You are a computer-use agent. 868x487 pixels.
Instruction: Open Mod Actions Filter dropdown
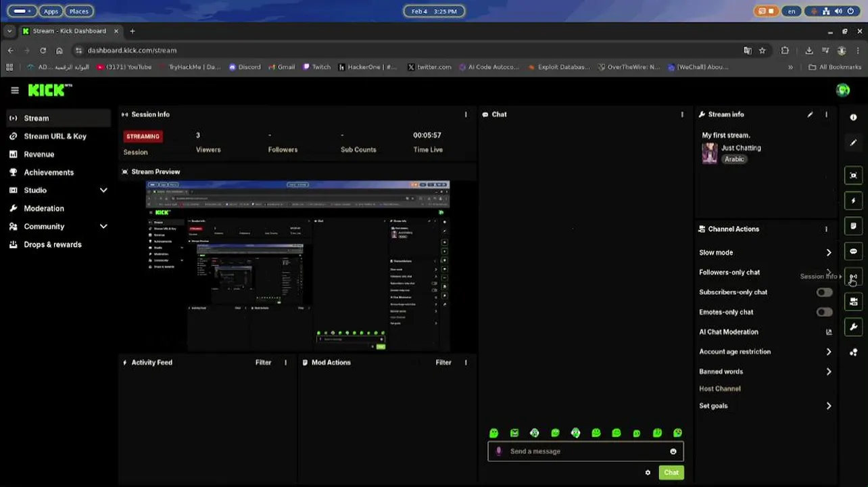[x=443, y=363]
